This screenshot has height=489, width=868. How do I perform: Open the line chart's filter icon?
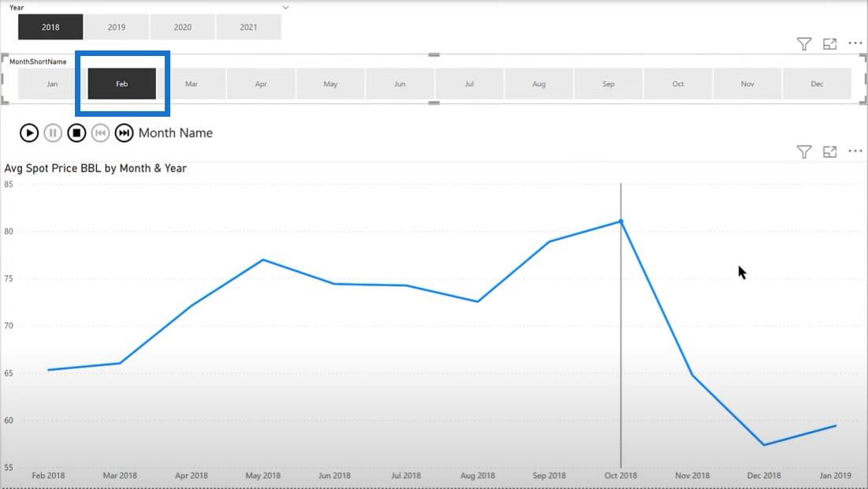(x=804, y=151)
